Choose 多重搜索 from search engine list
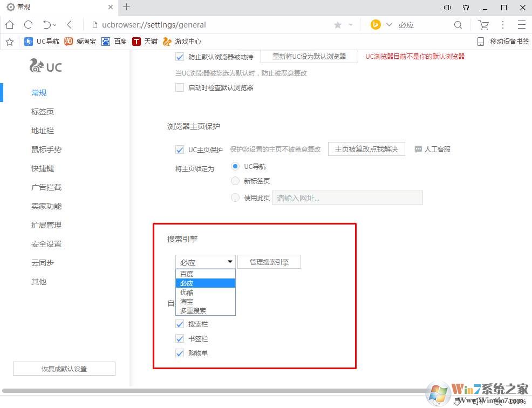Viewport: 532px width, 408px height. [x=205, y=310]
